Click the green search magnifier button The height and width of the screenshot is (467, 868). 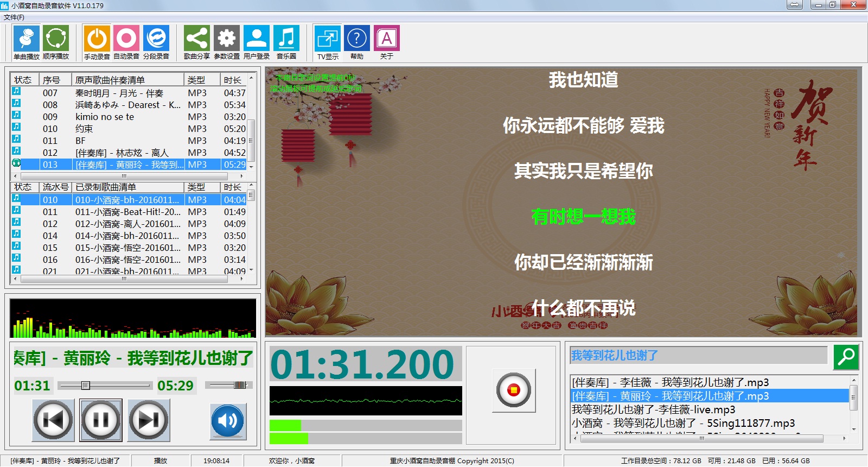846,357
